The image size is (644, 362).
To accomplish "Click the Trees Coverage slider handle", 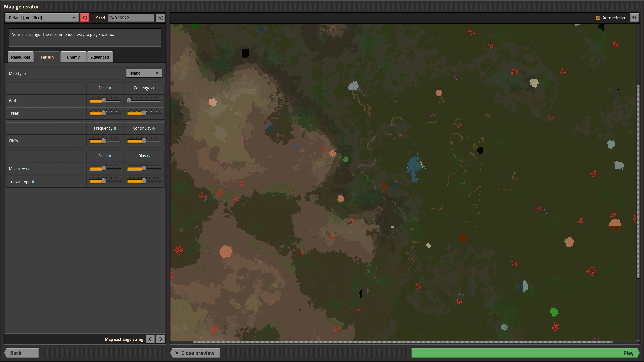I will (144, 113).
